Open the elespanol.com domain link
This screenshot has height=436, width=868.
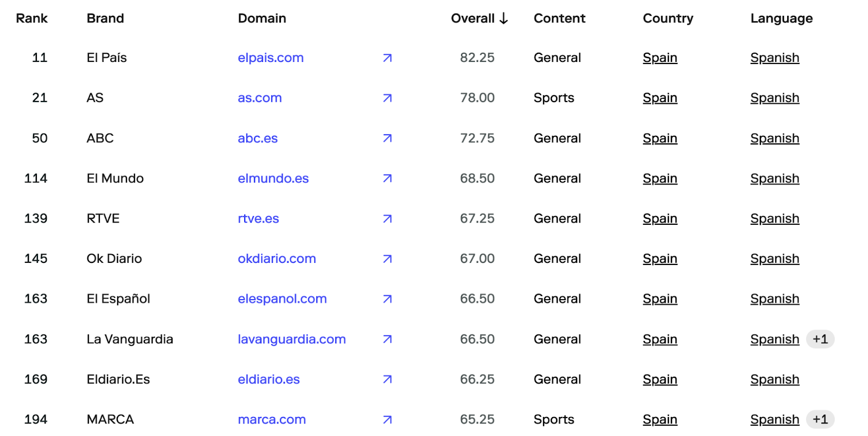[x=282, y=299]
